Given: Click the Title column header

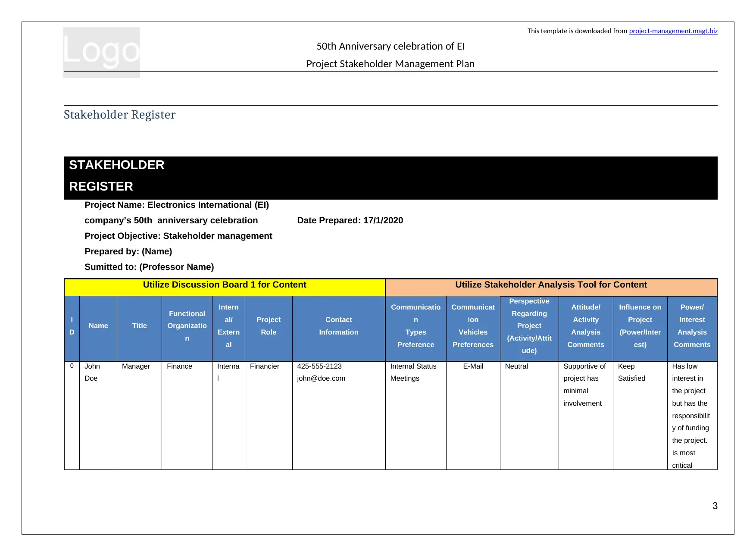Looking at the screenshot, I should [x=140, y=329].
